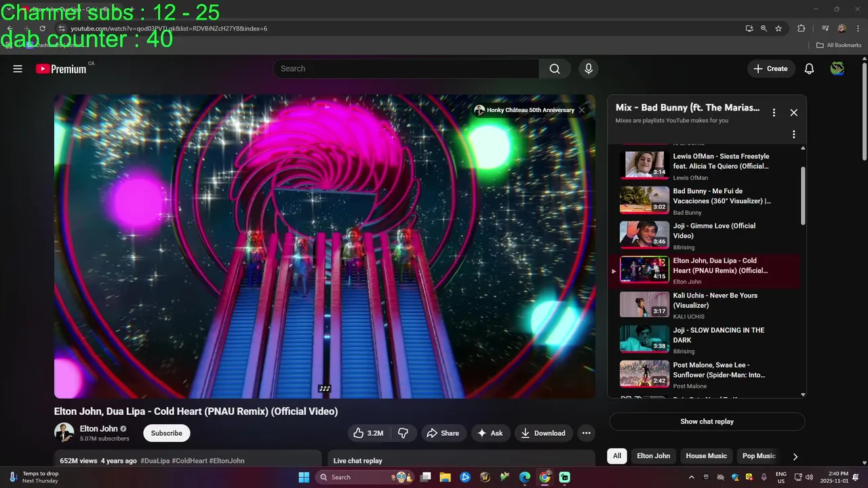Click Honky Château 50th Anniversary info card

pos(524,110)
